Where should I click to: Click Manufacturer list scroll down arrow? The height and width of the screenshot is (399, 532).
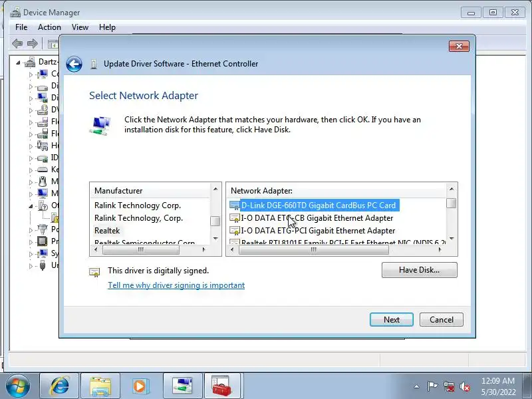click(x=215, y=239)
